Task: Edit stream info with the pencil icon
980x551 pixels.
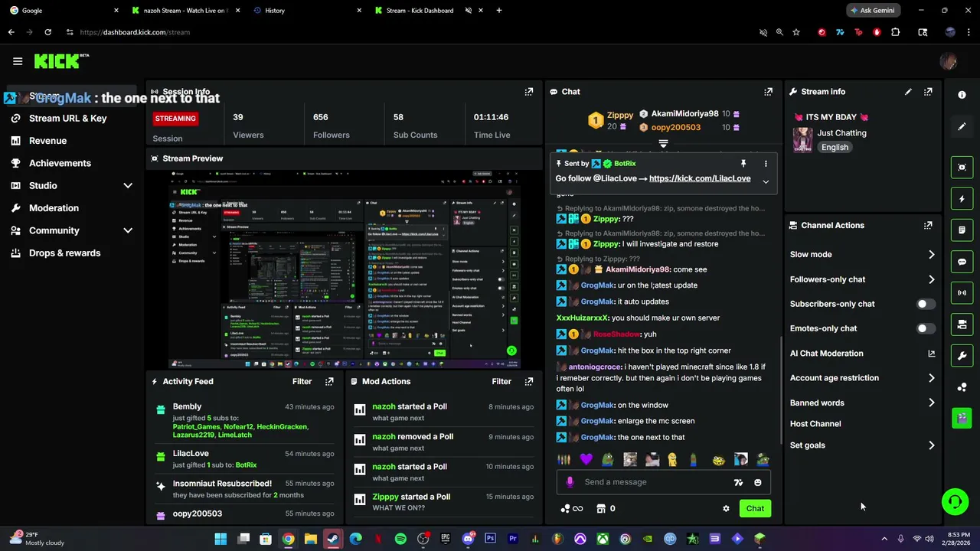Action: tap(908, 92)
